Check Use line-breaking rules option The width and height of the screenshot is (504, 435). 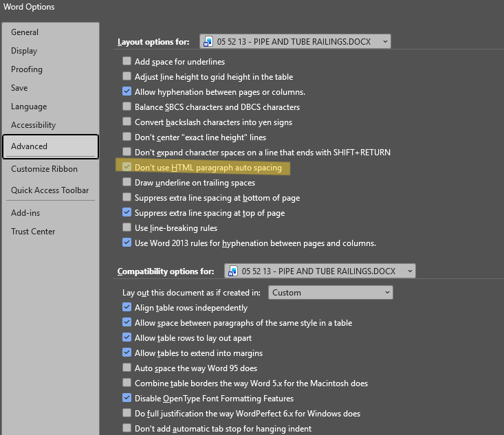tap(127, 227)
